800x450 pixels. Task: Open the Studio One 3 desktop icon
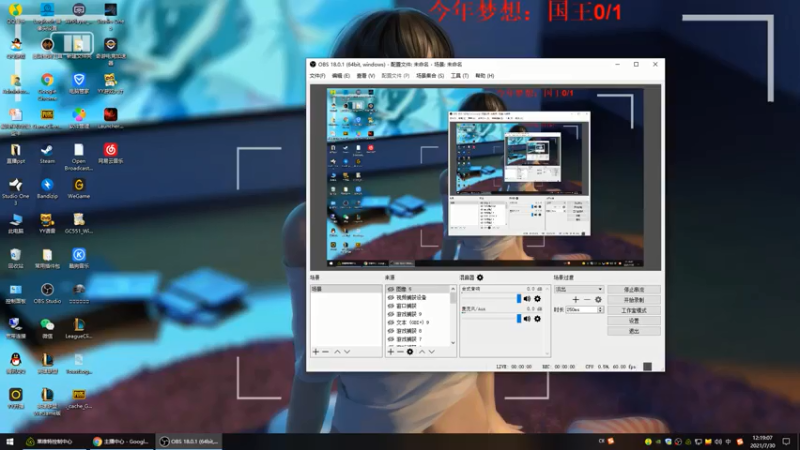15,191
